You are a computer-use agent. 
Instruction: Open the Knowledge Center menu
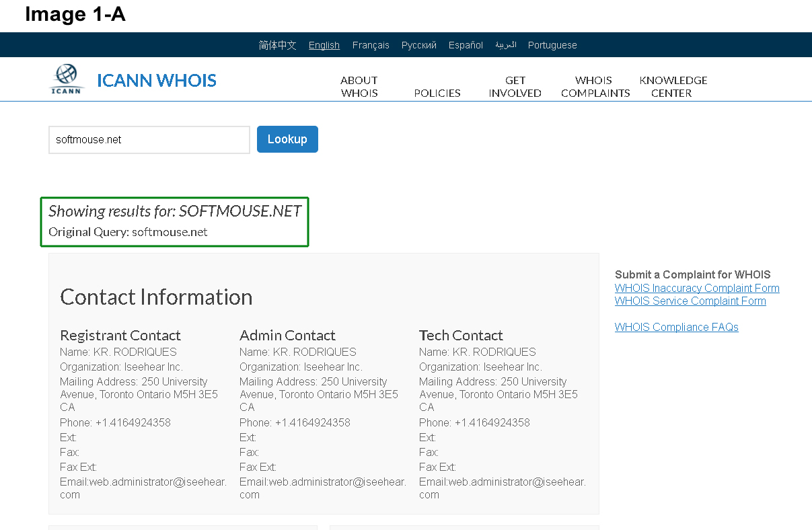tap(673, 87)
